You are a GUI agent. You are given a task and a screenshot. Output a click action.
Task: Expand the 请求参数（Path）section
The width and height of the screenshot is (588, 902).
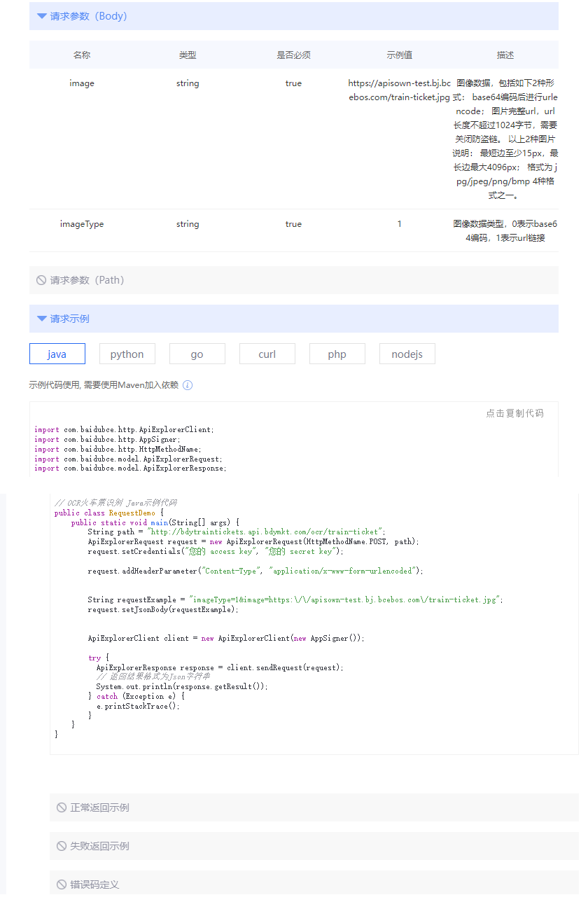point(293,280)
